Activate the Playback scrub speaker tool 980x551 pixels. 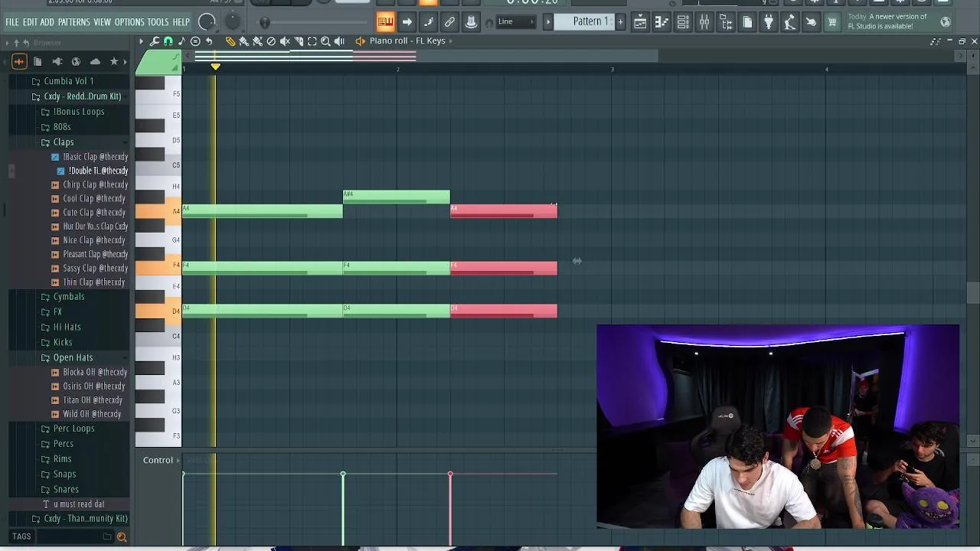point(339,41)
